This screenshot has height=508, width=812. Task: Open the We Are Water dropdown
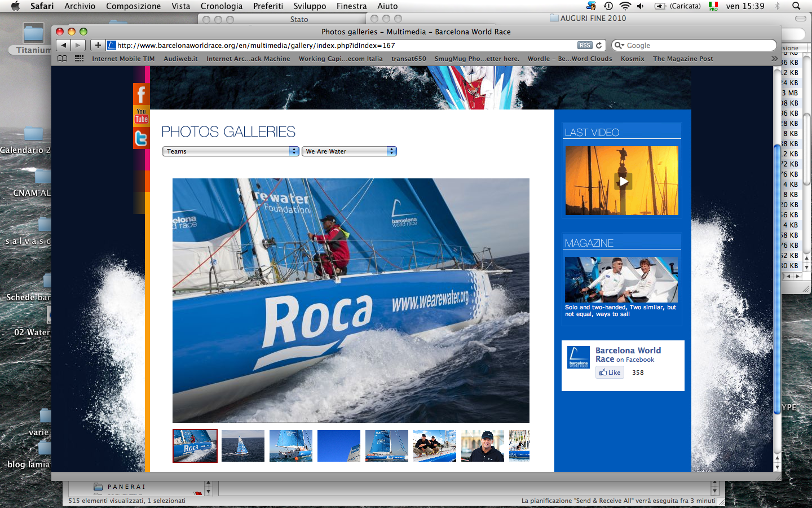(x=350, y=151)
